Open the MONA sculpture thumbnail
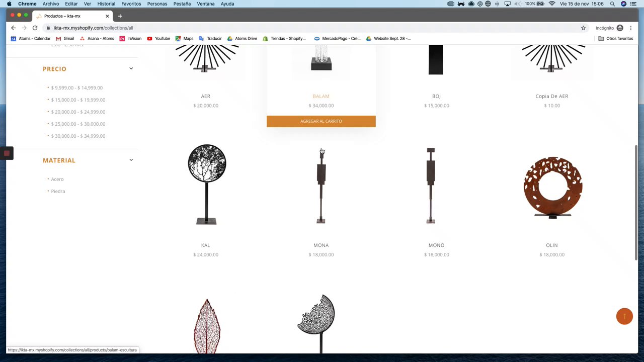644x362 pixels. pyautogui.click(x=321, y=186)
